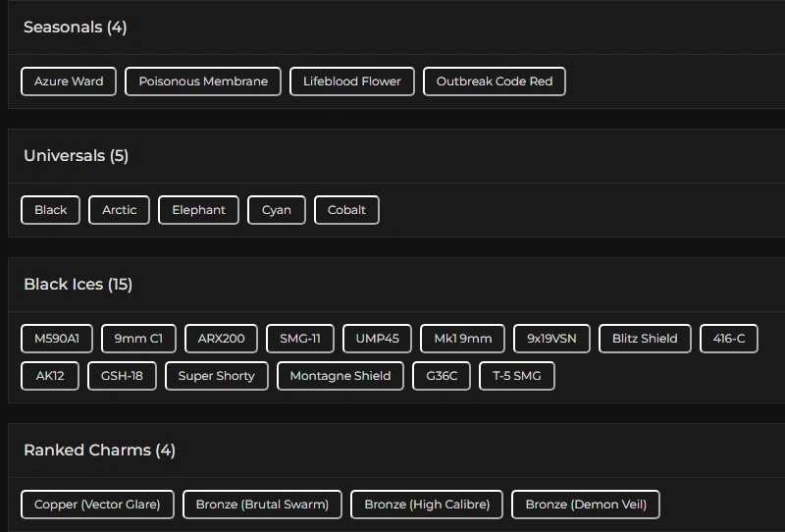Select the Arctic universal tag

tap(119, 210)
